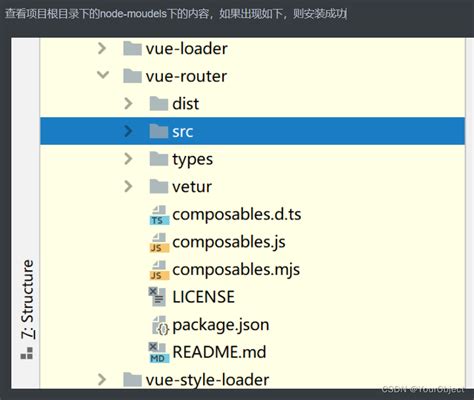Click the vue-loader folder icon
This screenshot has height=400, width=474.
(132, 48)
